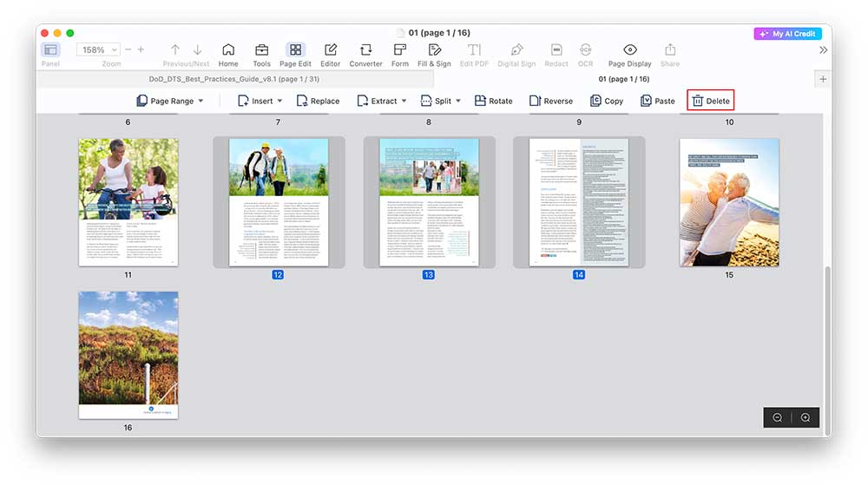
Task: Add a new tab with plus button
Action: coord(823,79)
